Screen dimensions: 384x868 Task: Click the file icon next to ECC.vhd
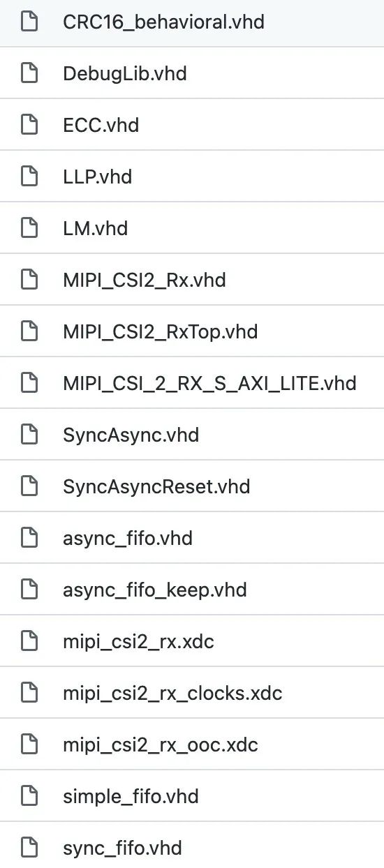coord(29,125)
